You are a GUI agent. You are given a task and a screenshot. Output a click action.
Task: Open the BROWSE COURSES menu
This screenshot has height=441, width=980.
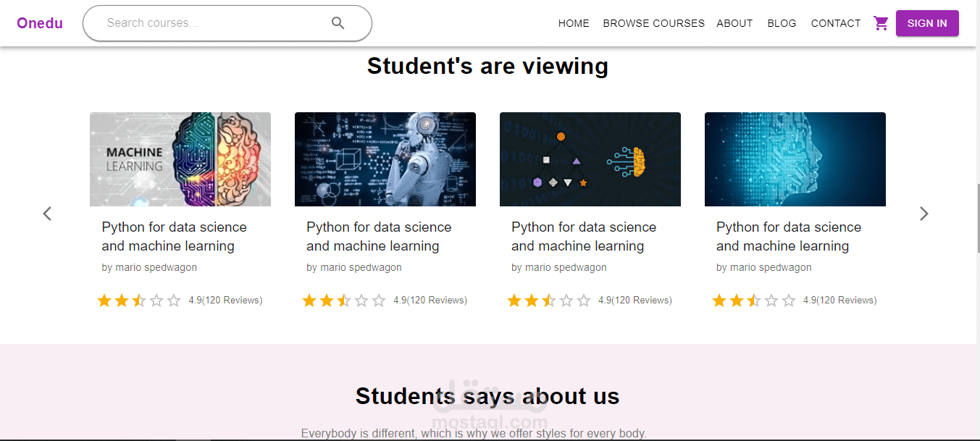click(x=653, y=23)
